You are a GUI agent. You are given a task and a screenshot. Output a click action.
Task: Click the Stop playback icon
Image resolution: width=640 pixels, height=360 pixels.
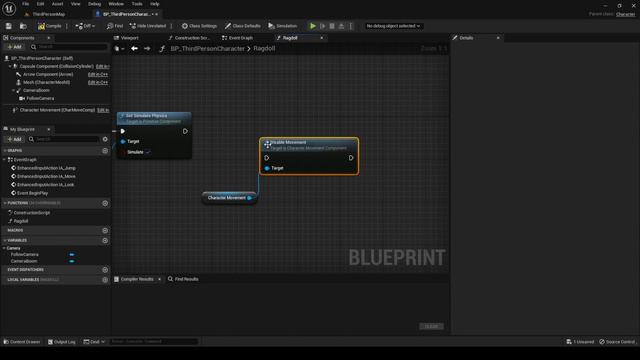click(x=332, y=26)
